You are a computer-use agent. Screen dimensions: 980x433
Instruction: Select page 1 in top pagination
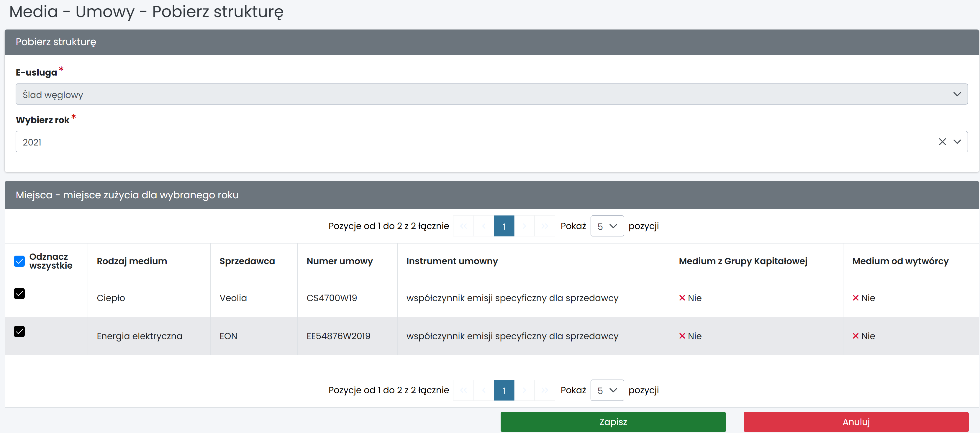click(504, 226)
